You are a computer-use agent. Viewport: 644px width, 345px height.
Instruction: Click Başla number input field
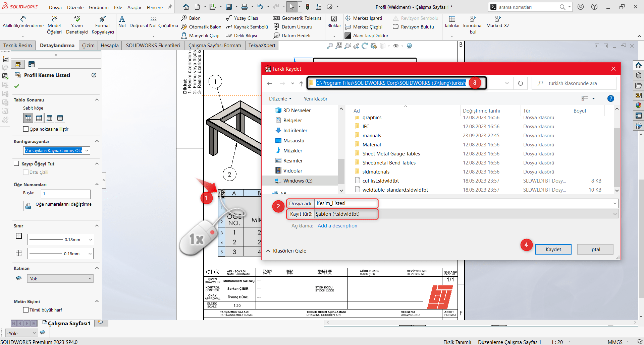tap(65, 194)
